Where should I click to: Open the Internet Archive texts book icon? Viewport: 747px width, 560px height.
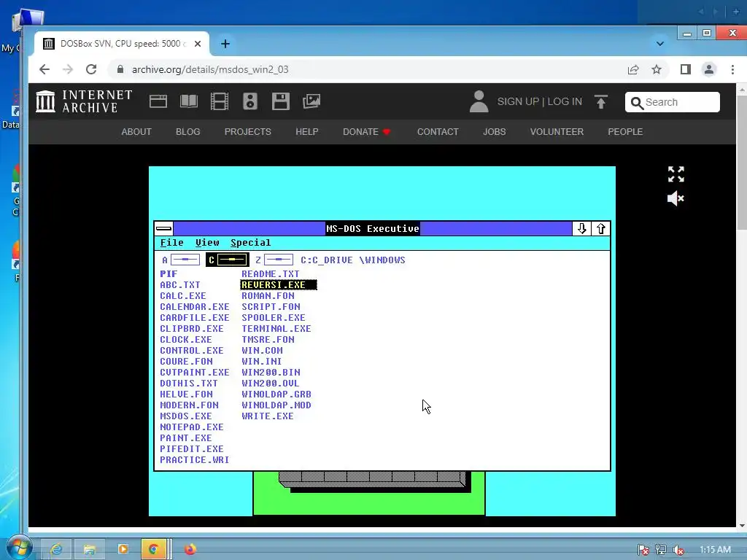(189, 101)
